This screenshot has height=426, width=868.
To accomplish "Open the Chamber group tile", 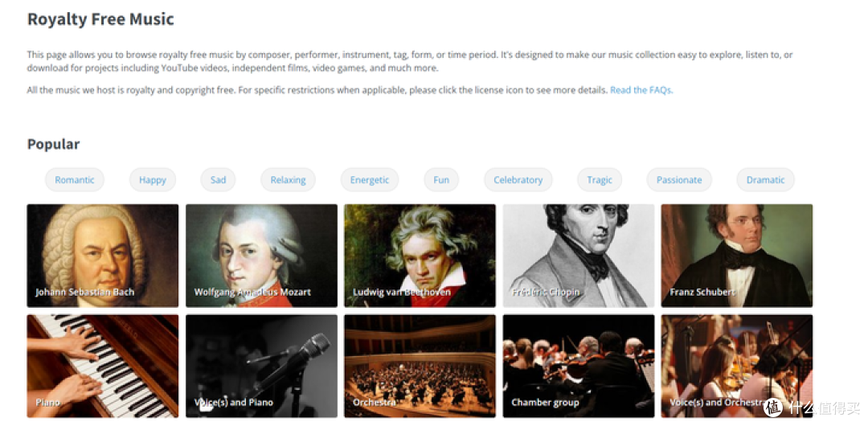I will coord(579,367).
